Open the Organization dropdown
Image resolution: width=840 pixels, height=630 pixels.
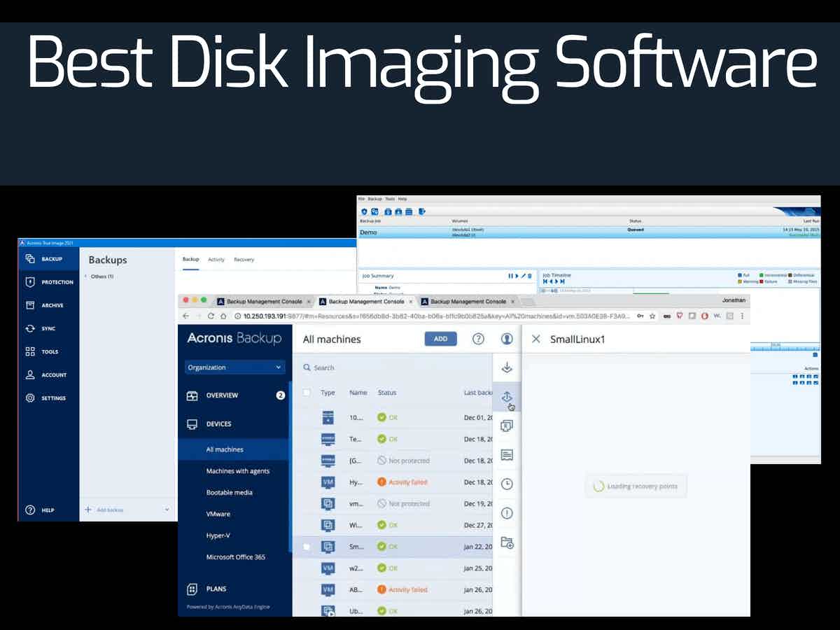pos(234,367)
